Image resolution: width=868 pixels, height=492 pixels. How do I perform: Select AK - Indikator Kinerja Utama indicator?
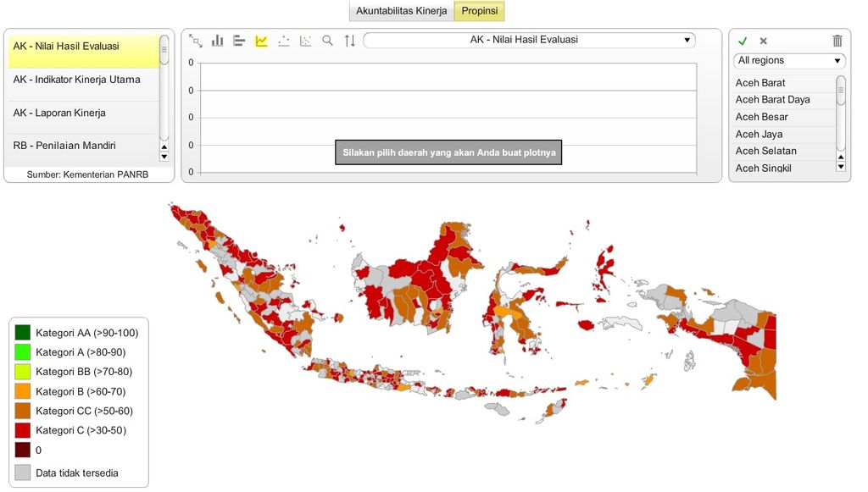(83, 84)
